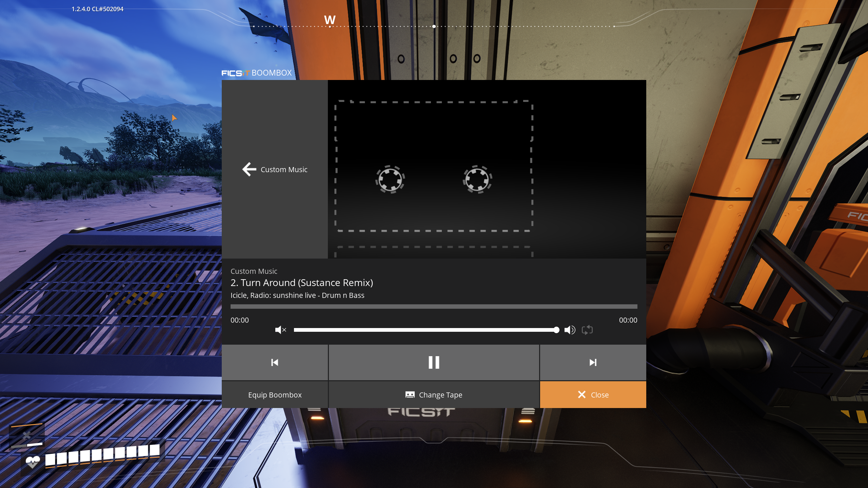Click the W compass marker
868x488 pixels.
[330, 20]
